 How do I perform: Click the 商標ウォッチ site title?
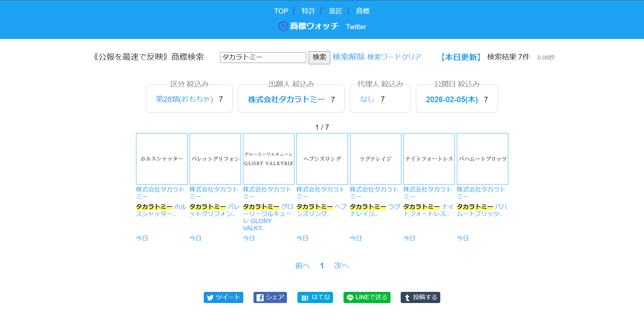(x=314, y=26)
